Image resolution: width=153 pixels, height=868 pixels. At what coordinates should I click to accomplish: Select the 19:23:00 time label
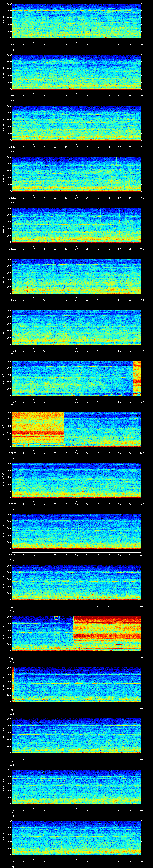click(12, 504)
